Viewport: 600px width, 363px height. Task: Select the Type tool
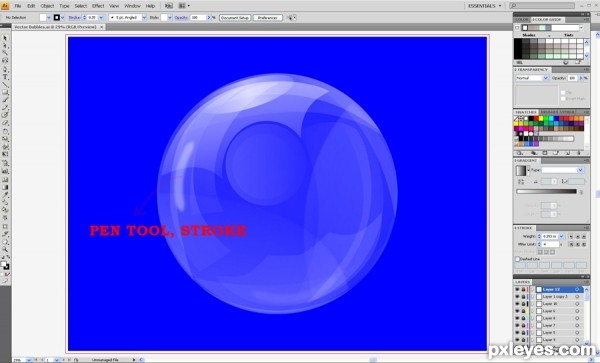5,77
